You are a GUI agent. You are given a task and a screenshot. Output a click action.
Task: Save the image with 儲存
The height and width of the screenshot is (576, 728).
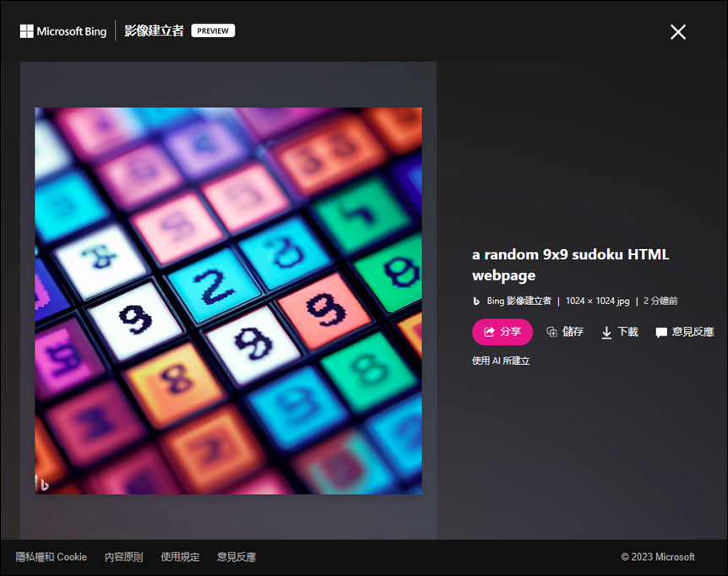[565, 332]
